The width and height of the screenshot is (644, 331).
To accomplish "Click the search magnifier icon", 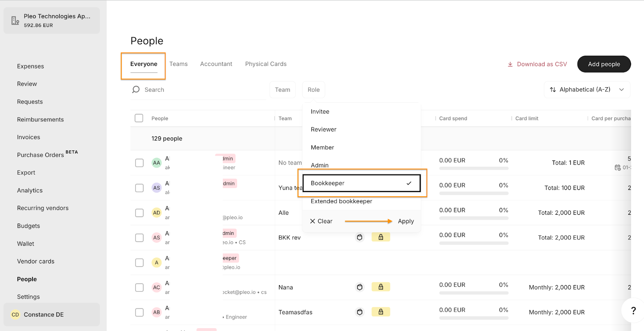I will click(x=136, y=90).
